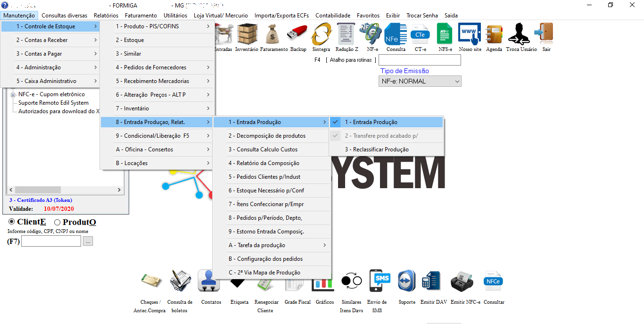Select the Cliente radio button

12,222
